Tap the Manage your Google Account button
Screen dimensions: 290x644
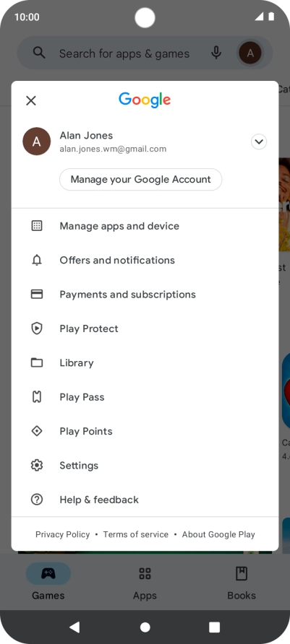(141, 180)
